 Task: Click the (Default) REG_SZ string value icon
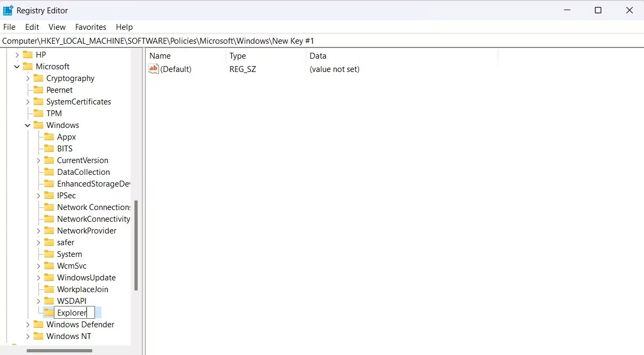(x=153, y=69)
